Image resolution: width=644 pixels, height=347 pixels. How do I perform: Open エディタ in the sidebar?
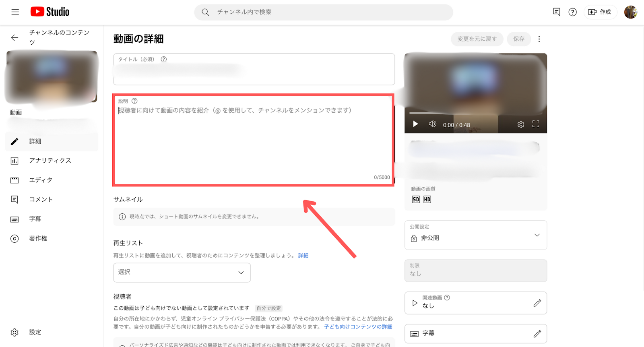click(x=52, y=180)
